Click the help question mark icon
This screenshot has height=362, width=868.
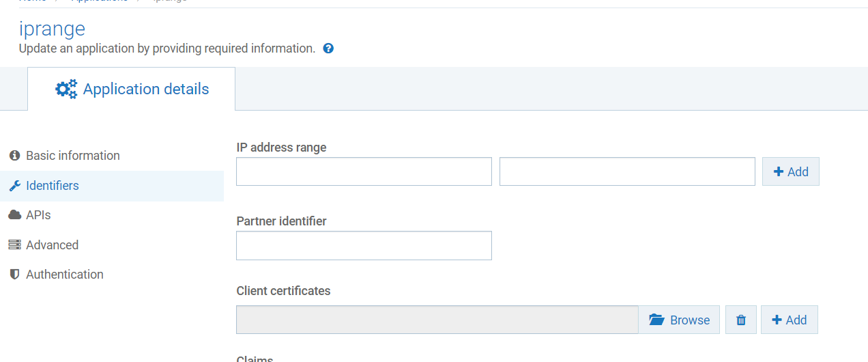point(328,48)
